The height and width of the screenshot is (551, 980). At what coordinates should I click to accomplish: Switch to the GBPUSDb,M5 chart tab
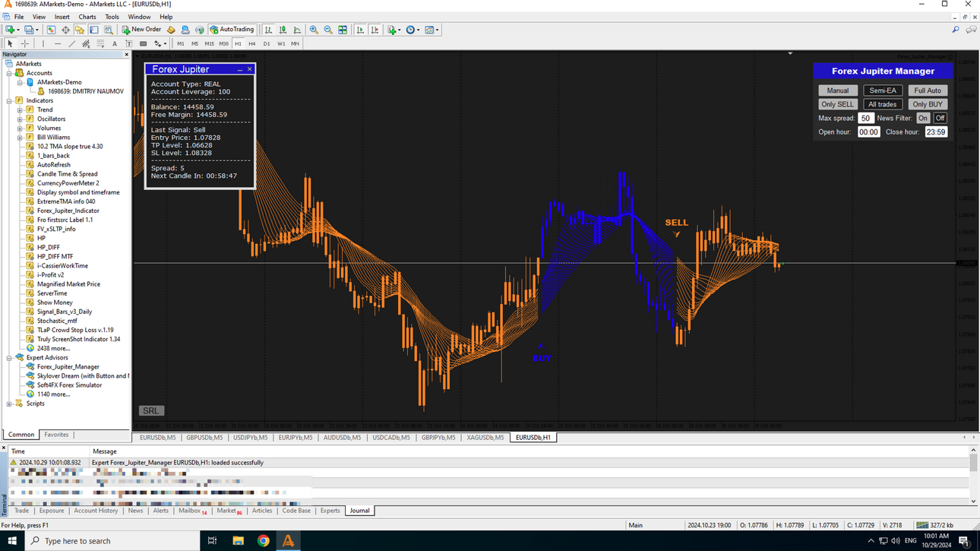tap(204, 438)
